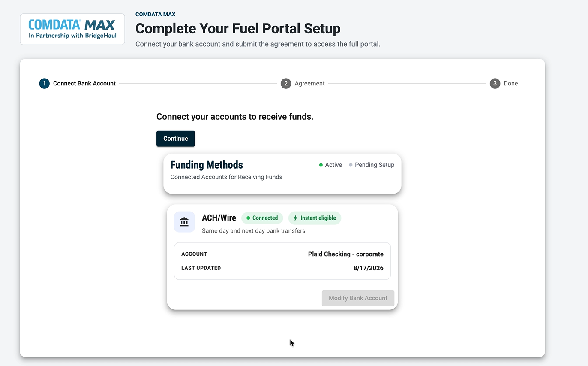Click the ACCOUNT label
Viewport: 588px width, 366px height.
coord(194,254)
